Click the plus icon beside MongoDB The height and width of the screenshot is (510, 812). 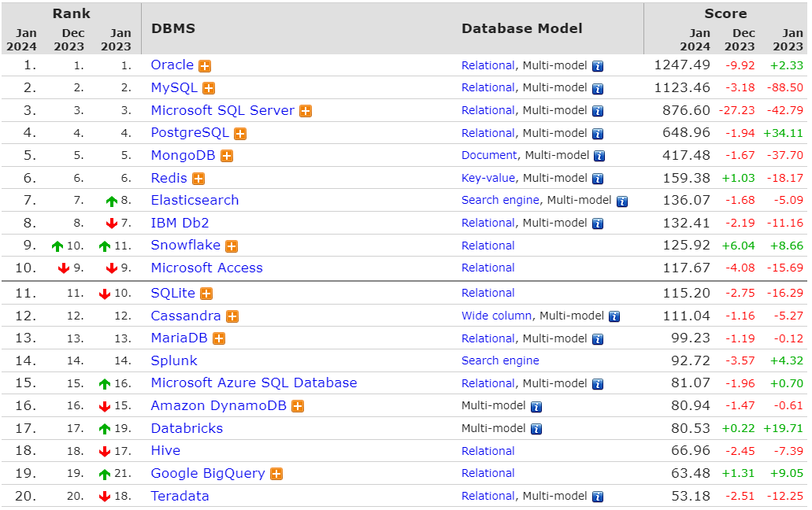coord(227,156)
